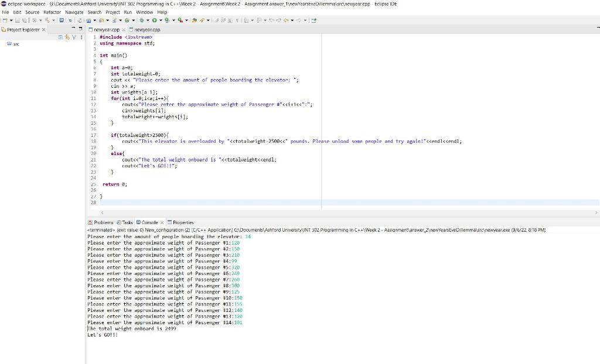Click the Open Element toolbar icon

point(193,20)
